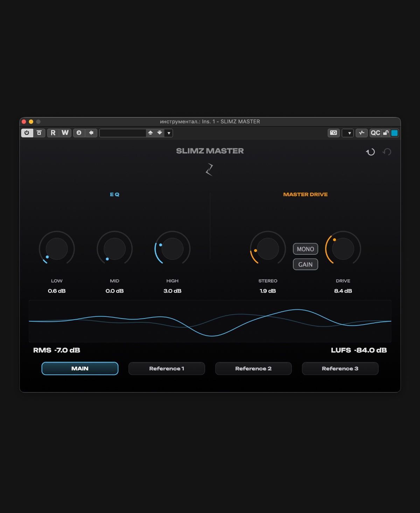This screenshot has height=513, width=420.
Task: Switch to the Reference 1 tab
Action: 167,369
